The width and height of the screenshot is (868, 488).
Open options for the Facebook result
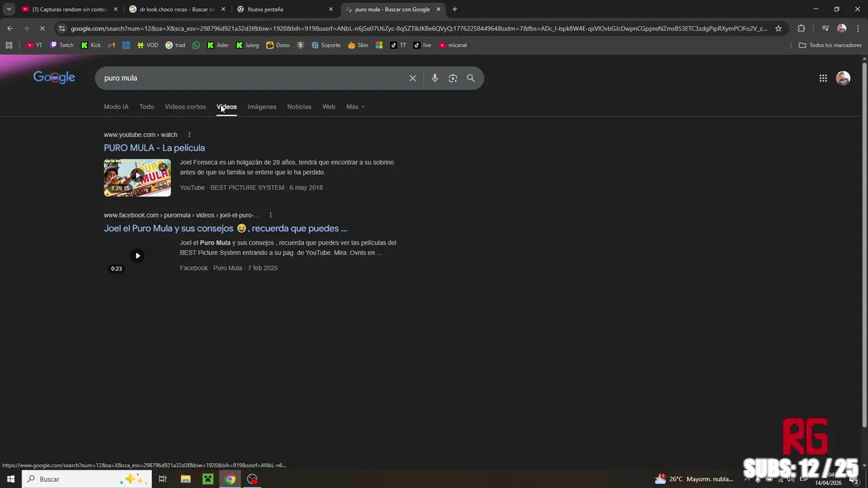[x=271, y=216]
